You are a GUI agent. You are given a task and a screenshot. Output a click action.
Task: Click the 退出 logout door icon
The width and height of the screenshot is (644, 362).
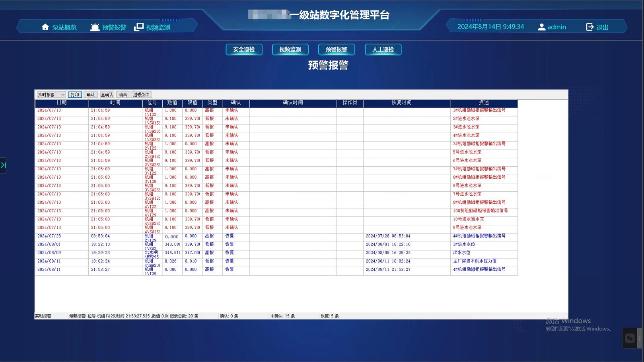(590, 27)
